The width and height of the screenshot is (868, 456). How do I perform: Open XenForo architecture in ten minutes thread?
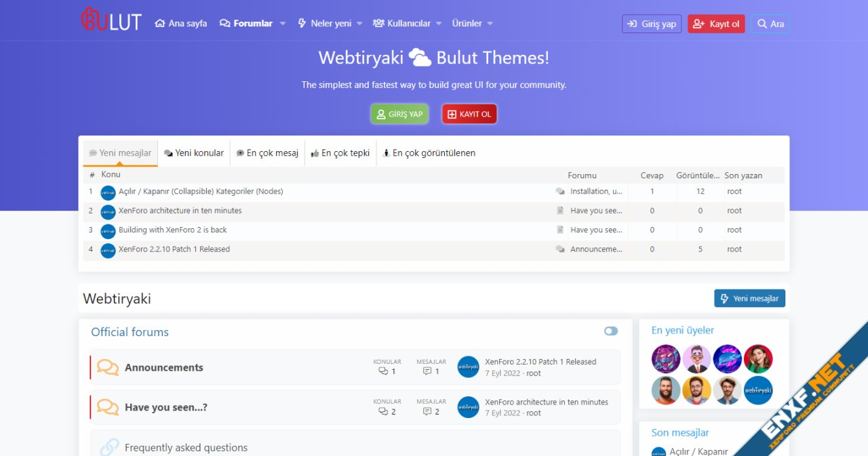pos(180,211)
